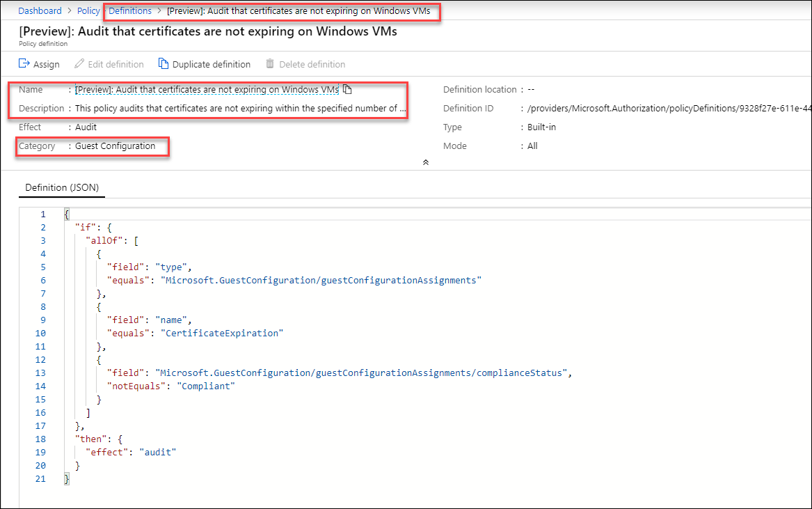Click the guestConfigurationAssignments string on line 6

[321, 281]
